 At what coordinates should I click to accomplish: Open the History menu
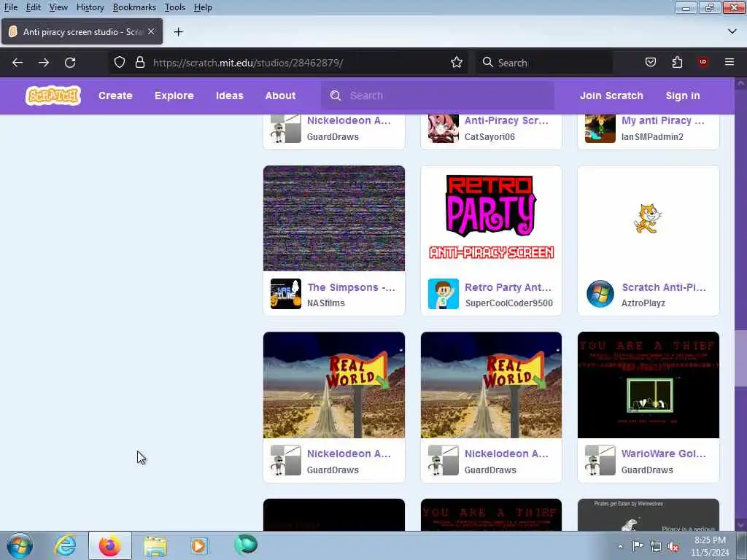point(90,7)
